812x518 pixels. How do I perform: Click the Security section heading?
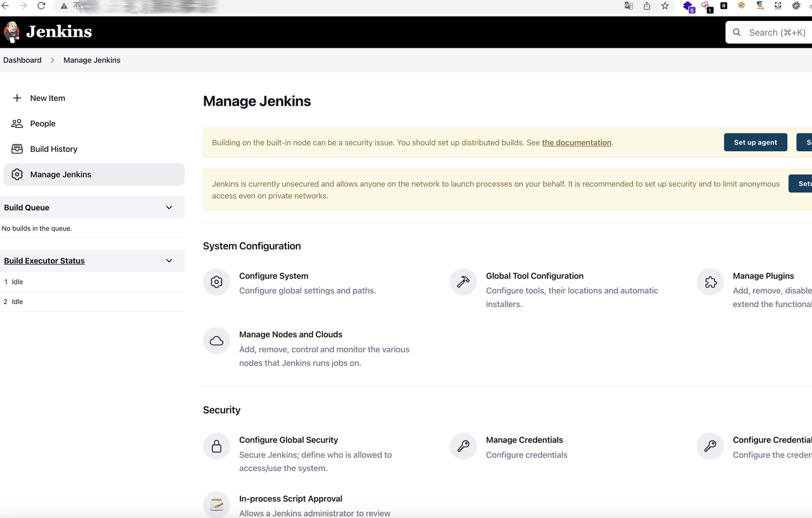pyautogui.click(x=221, y=410)
